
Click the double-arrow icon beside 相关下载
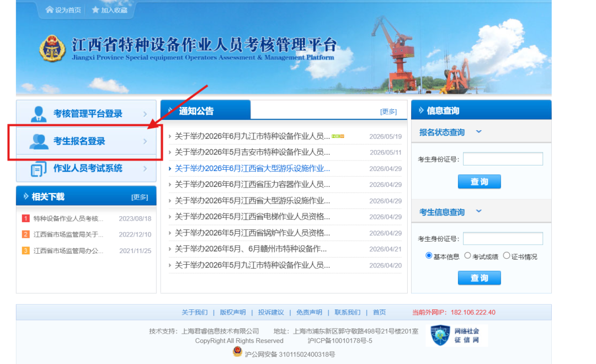[x=26, y=196]
